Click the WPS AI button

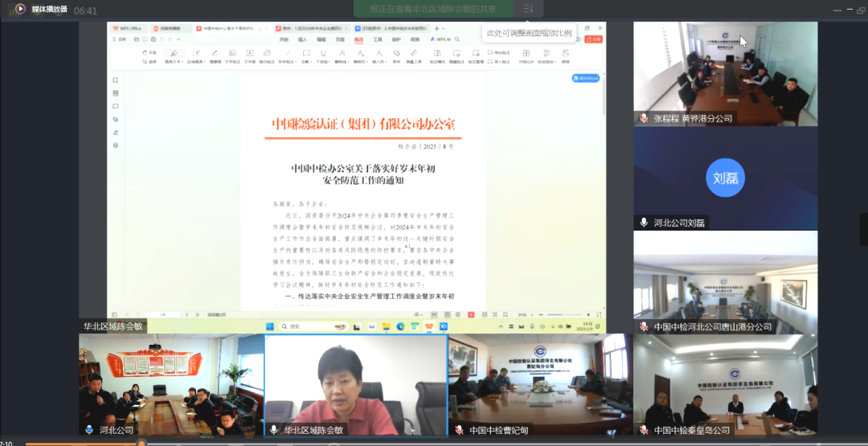point(440,39)
